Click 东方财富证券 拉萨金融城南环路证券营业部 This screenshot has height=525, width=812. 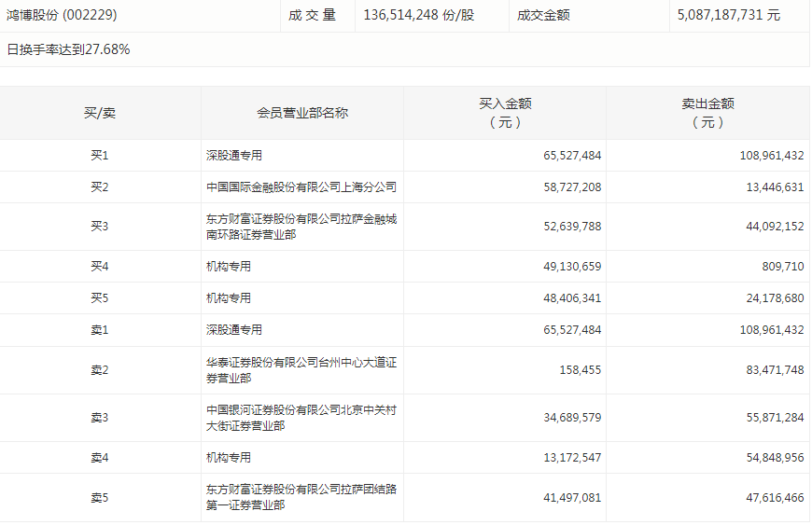point(301,227)
